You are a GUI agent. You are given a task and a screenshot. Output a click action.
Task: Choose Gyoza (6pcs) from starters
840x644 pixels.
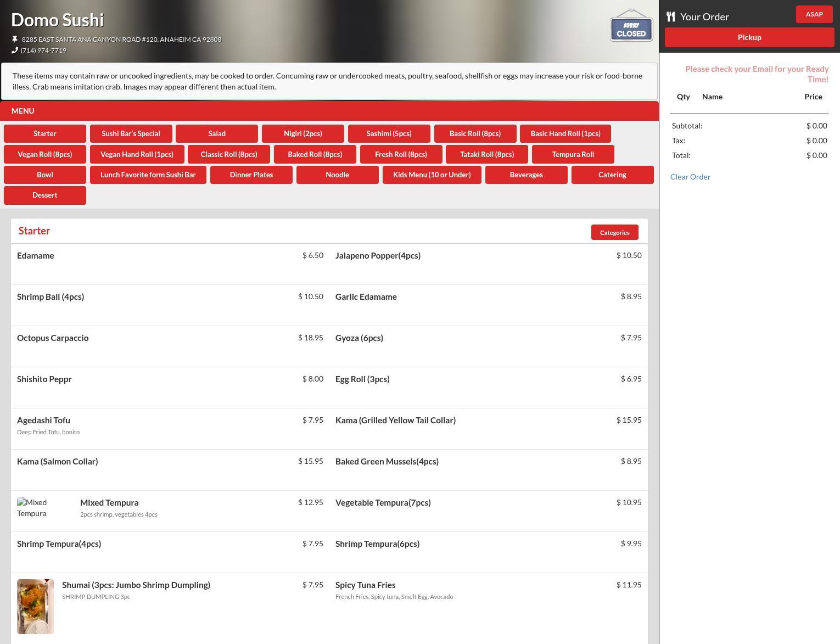click(x=359, y=338)
